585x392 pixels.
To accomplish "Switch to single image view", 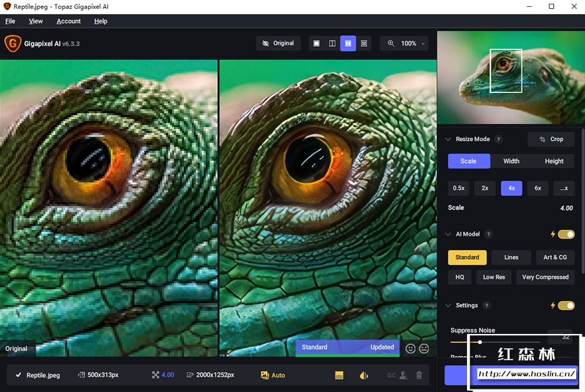I will [x=317, y=44].
